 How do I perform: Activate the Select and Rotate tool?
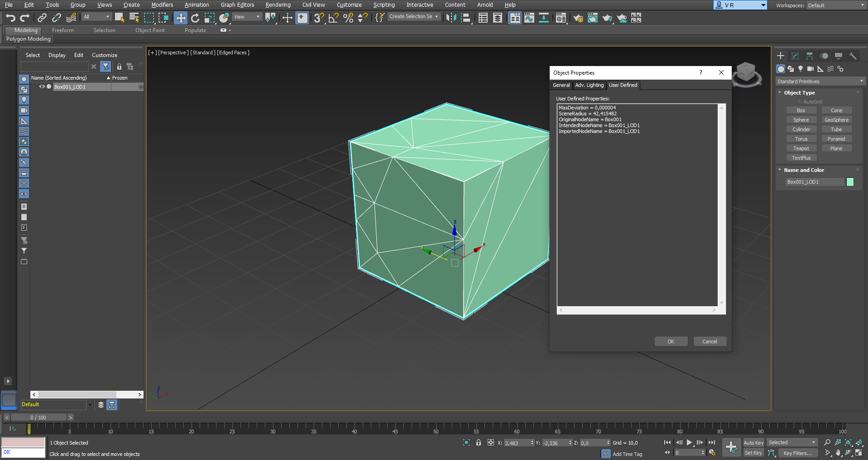pos(195,18)
